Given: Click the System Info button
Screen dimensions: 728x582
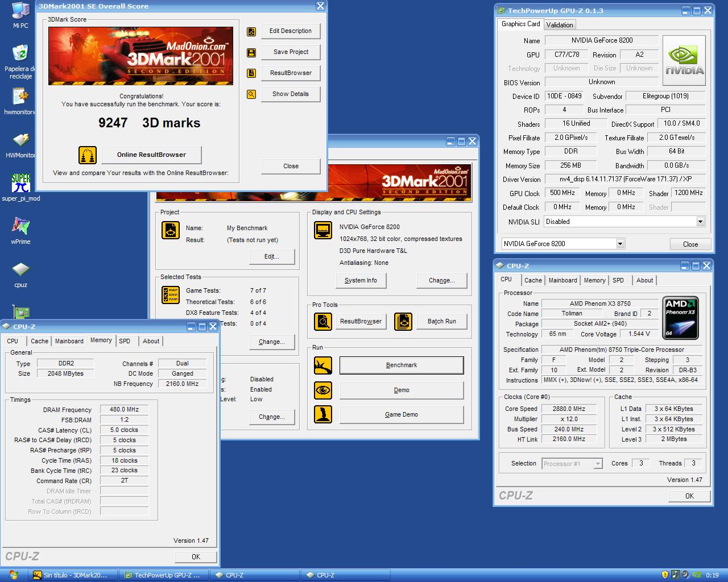Looking at the screenshot, I should [361, 281].
